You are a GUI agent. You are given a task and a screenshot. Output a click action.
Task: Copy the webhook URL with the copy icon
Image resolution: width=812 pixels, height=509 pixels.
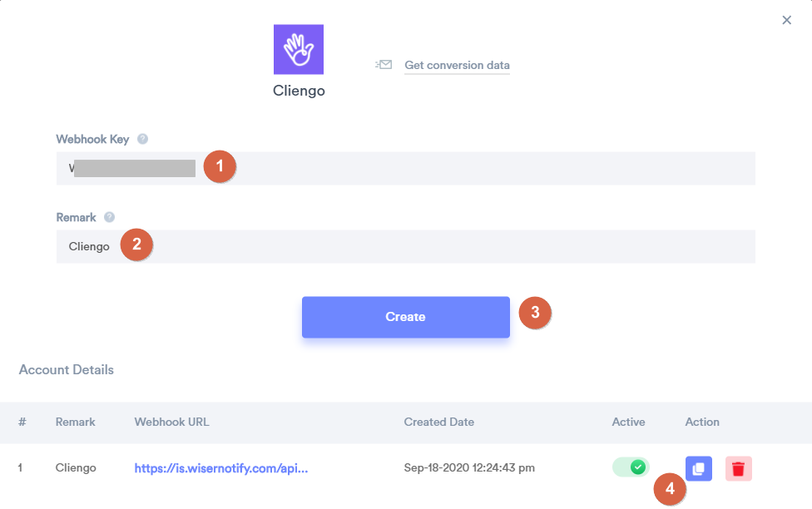coord(699,468)
